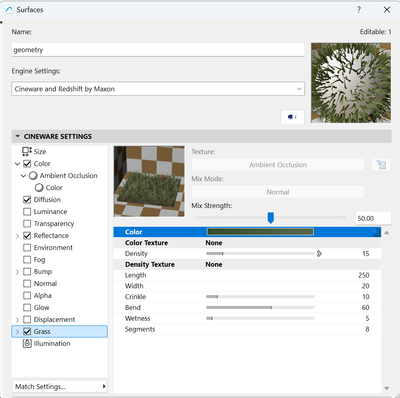
Task: Select the Color radio under Ambient Occlusion
Action: tap(39, 188)
